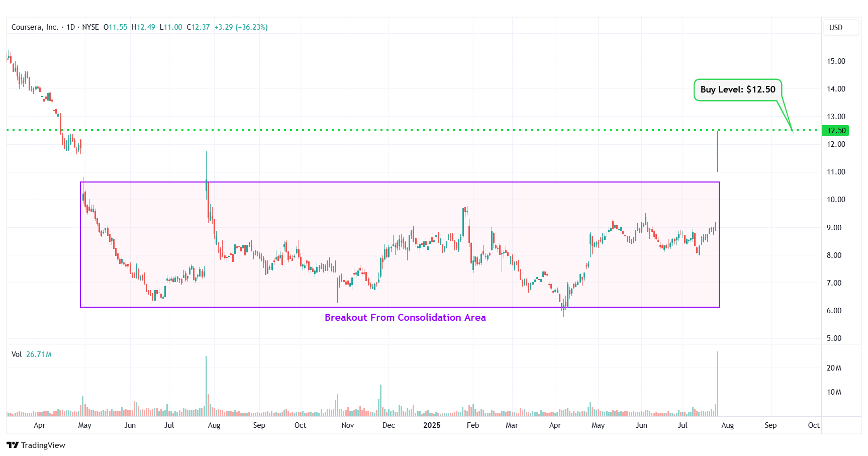Viewport: 868px width, 456px height.
Task: Click the 20M volume axis label
Action: [834, 368]
